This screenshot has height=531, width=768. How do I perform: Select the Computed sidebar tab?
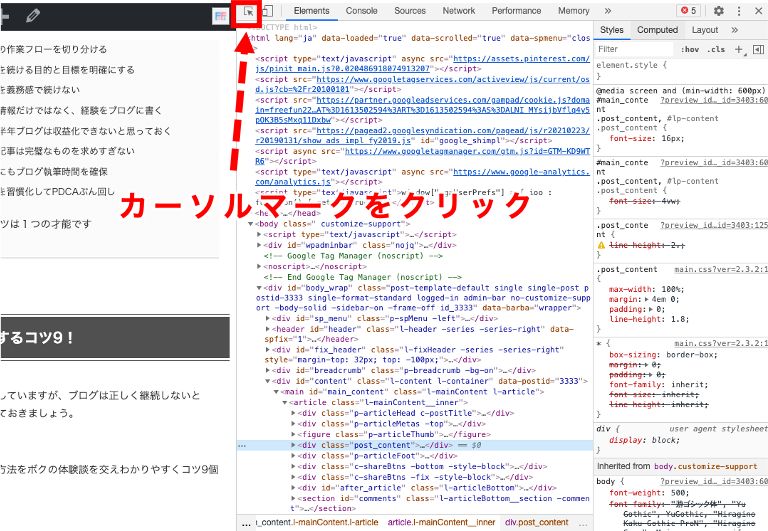[657, 30]
